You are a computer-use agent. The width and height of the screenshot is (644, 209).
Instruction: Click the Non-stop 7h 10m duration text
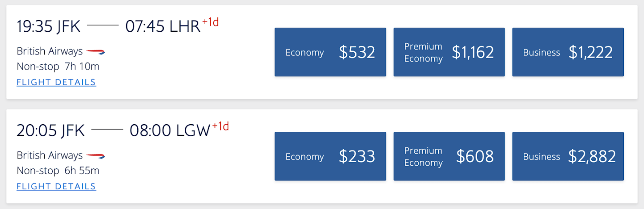pos(58,67)
